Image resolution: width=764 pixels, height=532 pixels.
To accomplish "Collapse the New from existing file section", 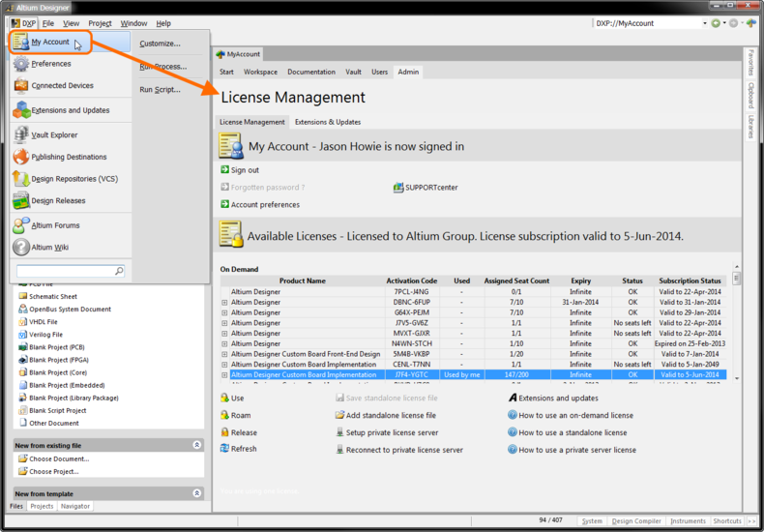I will tap(197, 445).
